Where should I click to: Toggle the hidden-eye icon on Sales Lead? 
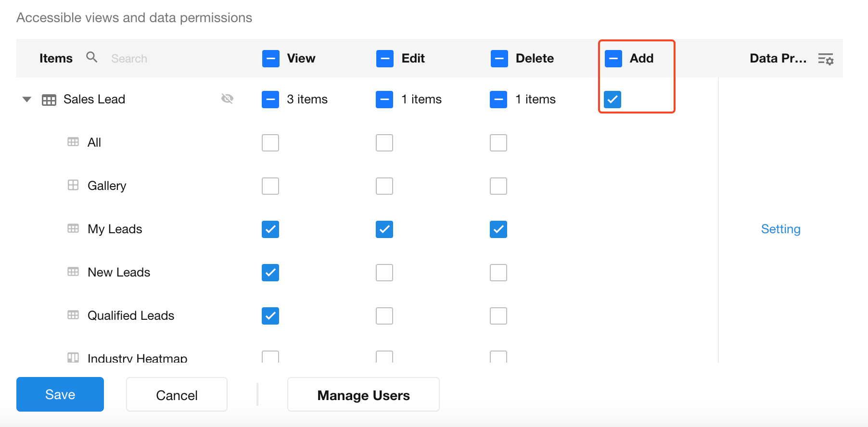pos(227,99)
